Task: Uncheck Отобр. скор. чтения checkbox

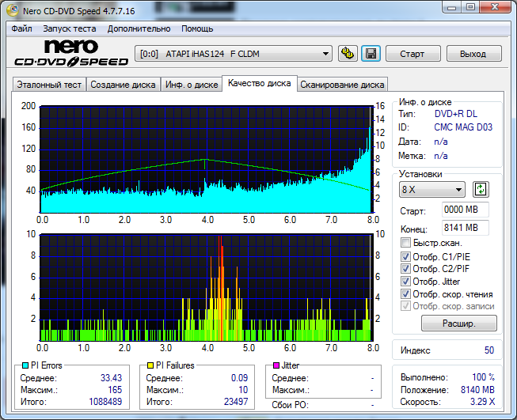Action: (x=406, y=294)
